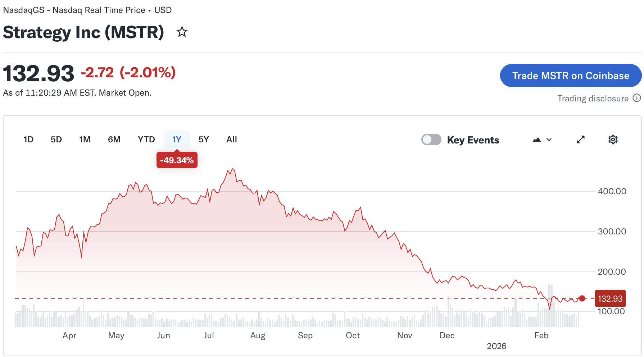The height and width of the screenshot is (357, 644).
Task: Switch to the 1D chart range
Action: tap(28, 139)
